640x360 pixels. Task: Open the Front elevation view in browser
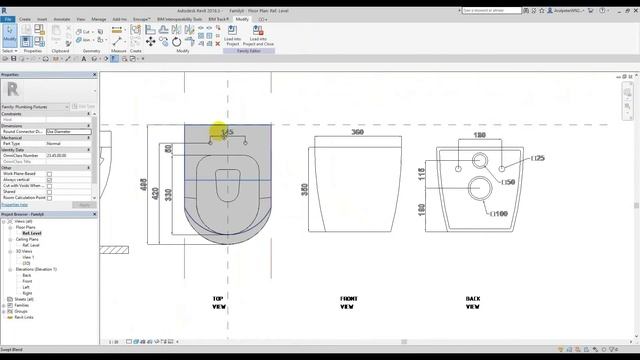tap(27, 281)
